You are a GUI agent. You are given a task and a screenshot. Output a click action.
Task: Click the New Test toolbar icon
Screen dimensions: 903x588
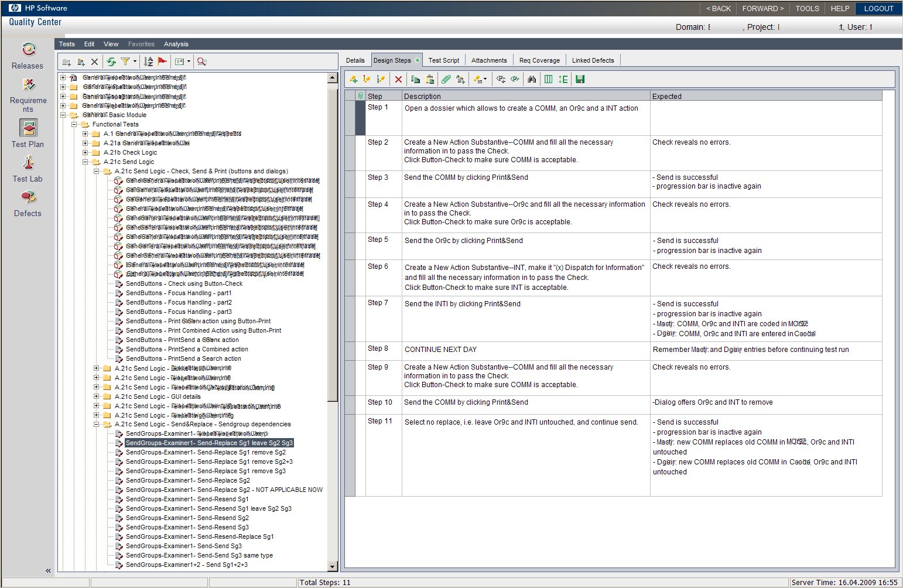(81, 61)
